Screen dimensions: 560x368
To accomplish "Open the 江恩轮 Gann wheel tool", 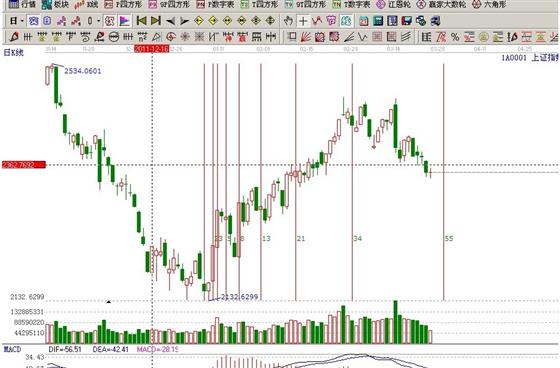I will (x=392, y=5).
